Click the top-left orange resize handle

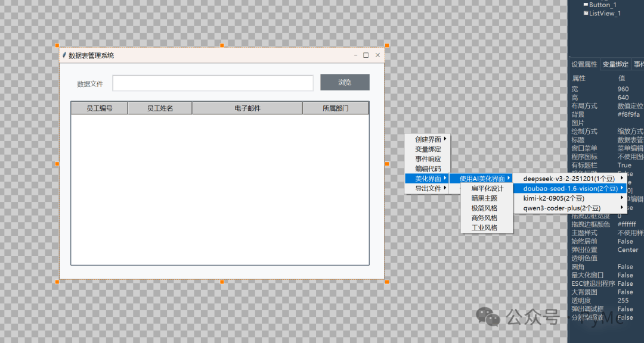(57, 45)
